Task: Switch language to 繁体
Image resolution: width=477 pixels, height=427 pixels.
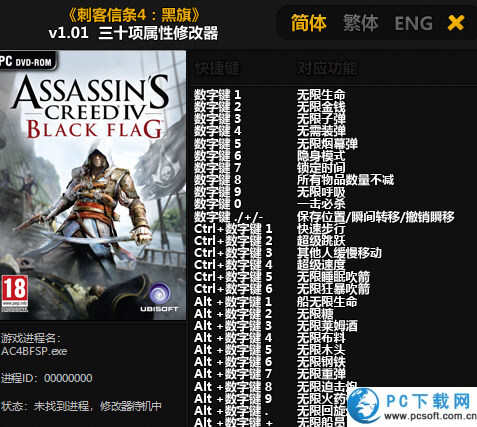Action: point(361,23)
